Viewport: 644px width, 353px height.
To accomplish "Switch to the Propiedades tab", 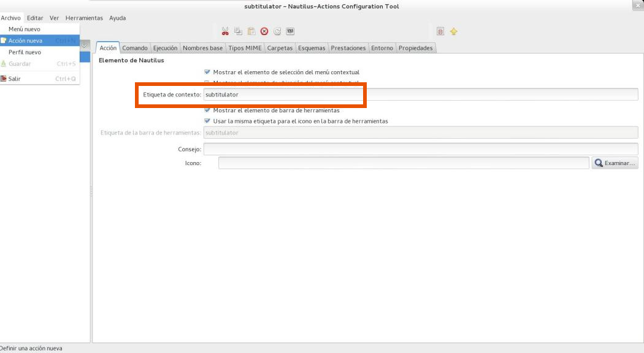I will pos(415,48).
